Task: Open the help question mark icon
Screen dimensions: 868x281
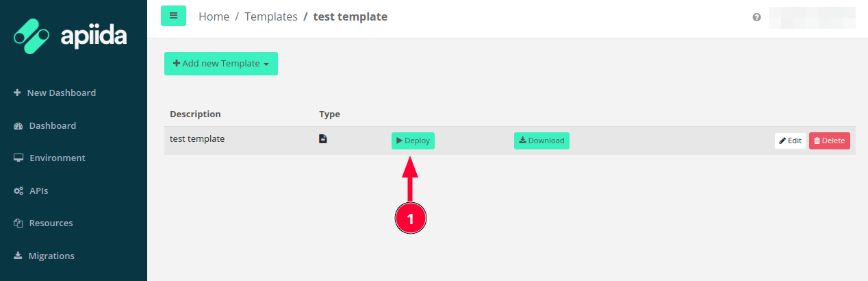Action: [x=756, y=17]
